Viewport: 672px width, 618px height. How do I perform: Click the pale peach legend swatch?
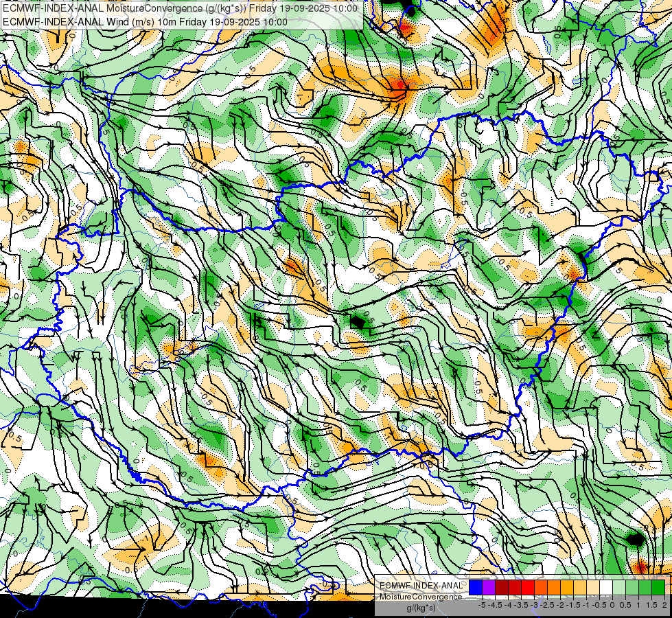pyautogui.click(x=593, y=587)
